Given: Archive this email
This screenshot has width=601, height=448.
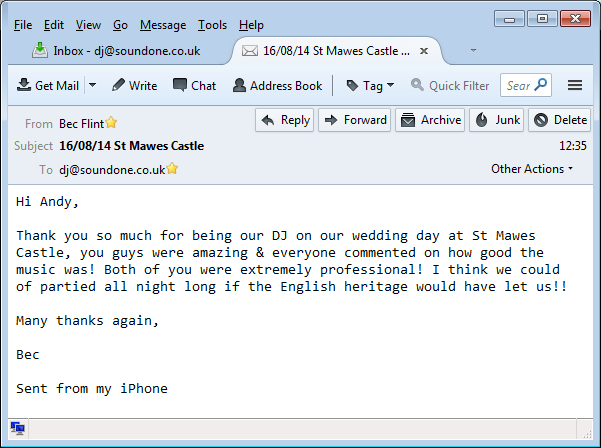Looking at the screenshot, I should pos(430,120).
